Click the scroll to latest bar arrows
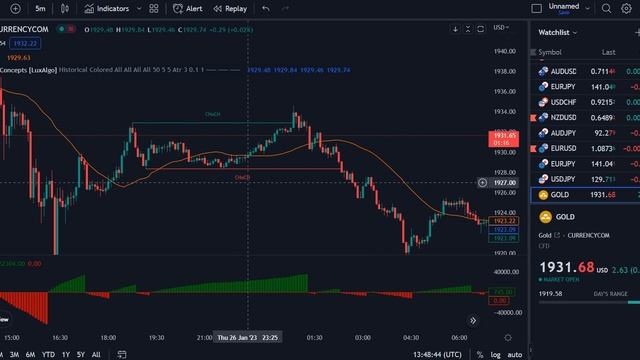The width and height of the screenshot is (640, 360). click(x=473, y=321)
